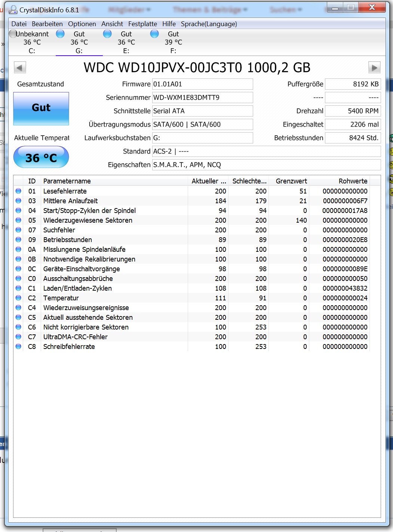The height and width of the screenshot is (532, 393).
Task: Click status orb of Suchfehler row
Action: (18, 230)
